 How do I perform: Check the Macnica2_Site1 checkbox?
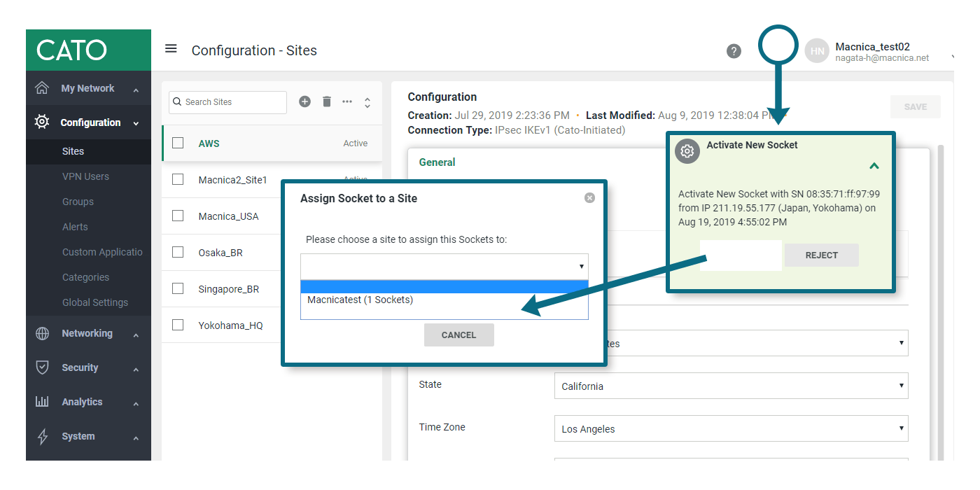178,179
